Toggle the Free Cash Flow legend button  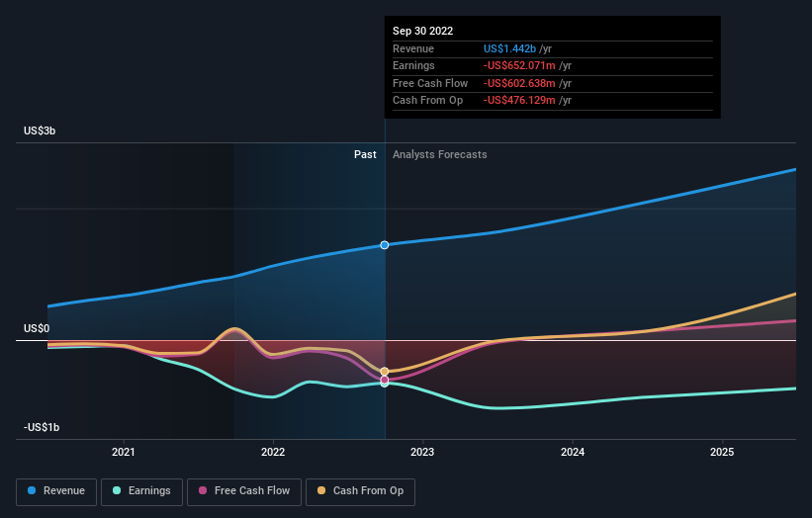(244, 491)
